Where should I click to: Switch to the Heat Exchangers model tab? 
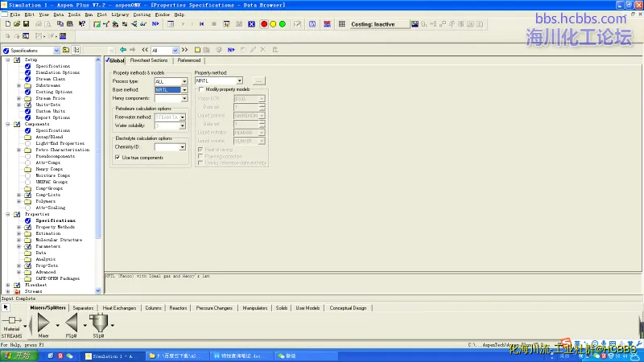point(119,308)
